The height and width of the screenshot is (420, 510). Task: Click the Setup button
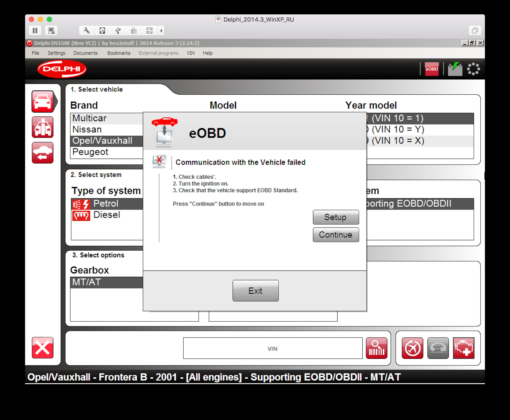(335, 217)
